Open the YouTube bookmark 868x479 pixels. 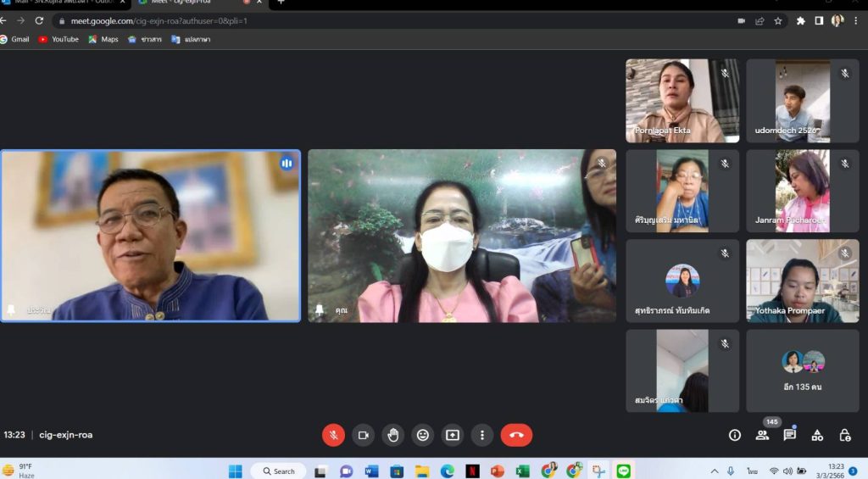click(58, 39)
